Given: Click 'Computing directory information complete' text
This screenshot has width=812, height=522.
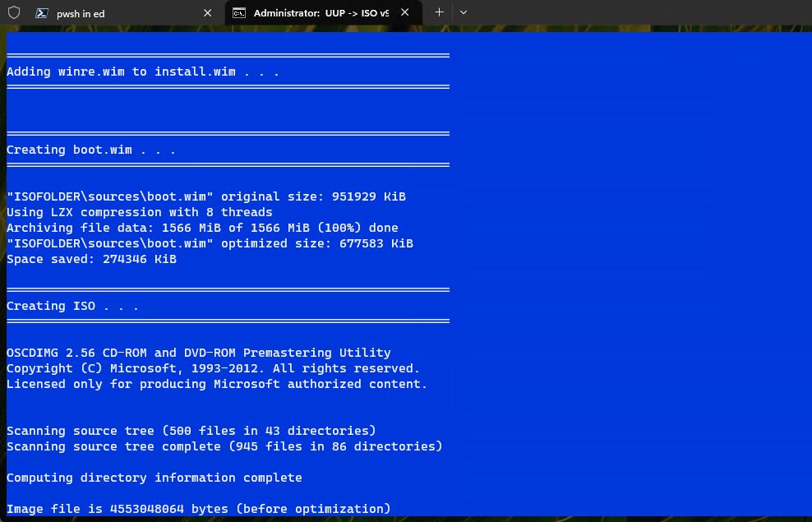Looking at the screenshot, I should point(154,478).
